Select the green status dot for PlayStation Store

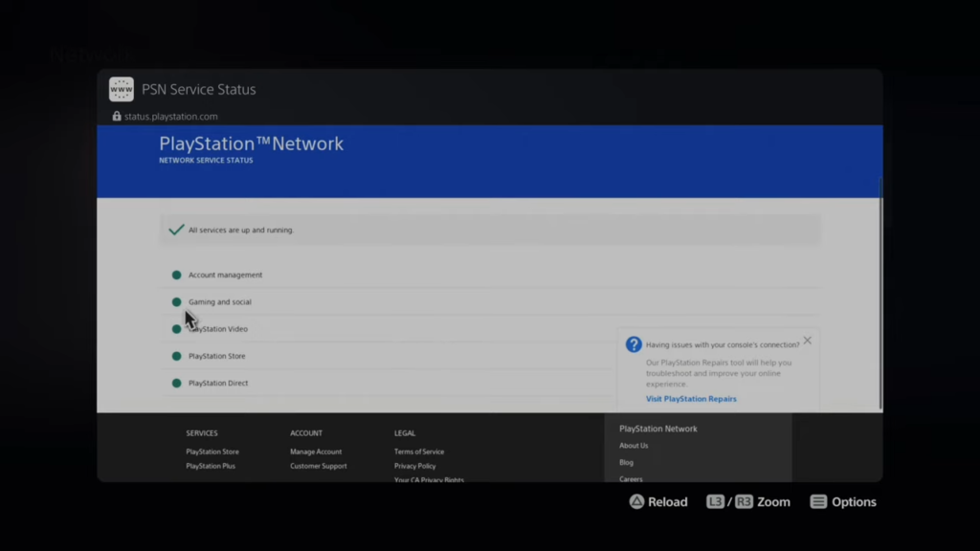(x=176, y=356)
